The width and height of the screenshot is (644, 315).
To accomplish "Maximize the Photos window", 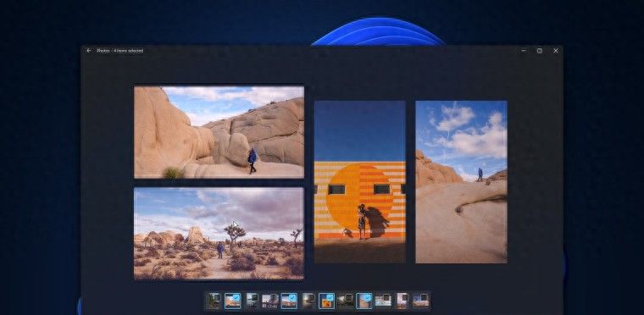I will (540, 51).
